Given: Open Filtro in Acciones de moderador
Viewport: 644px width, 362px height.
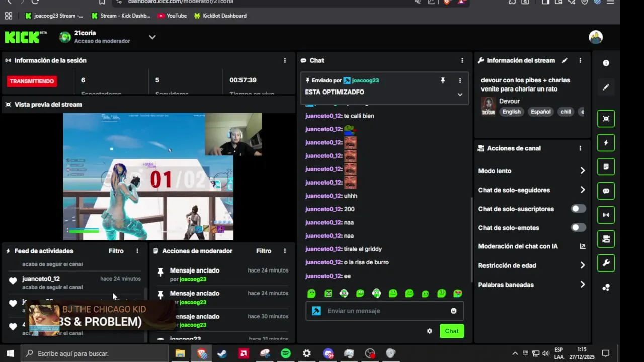Looking at the screenshot, I should tap(264, 251).
